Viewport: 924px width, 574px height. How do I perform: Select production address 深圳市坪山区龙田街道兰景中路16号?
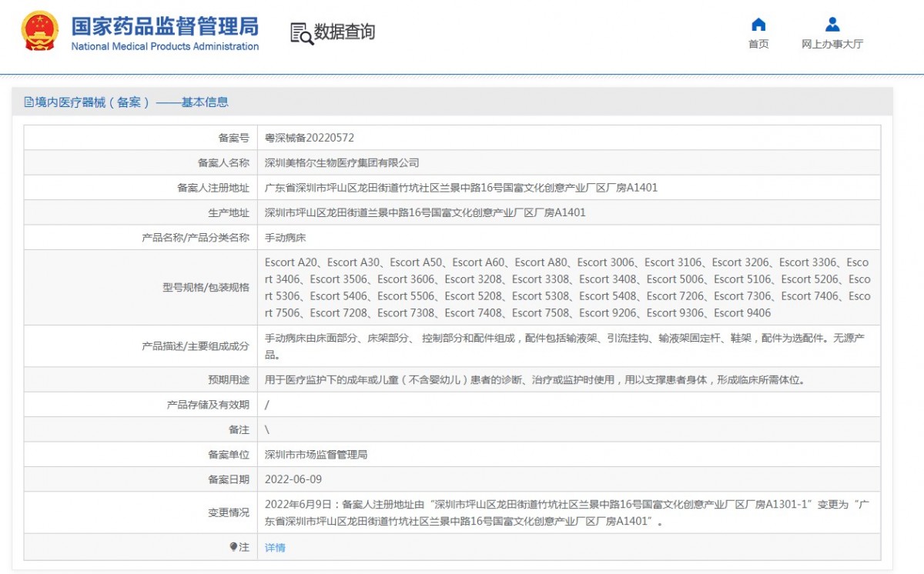pos(425,212)
